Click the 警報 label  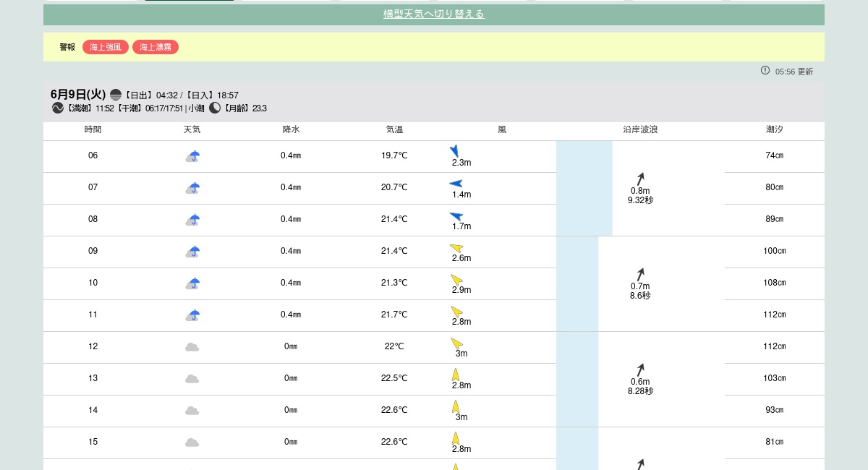click(x=67, y=47)
